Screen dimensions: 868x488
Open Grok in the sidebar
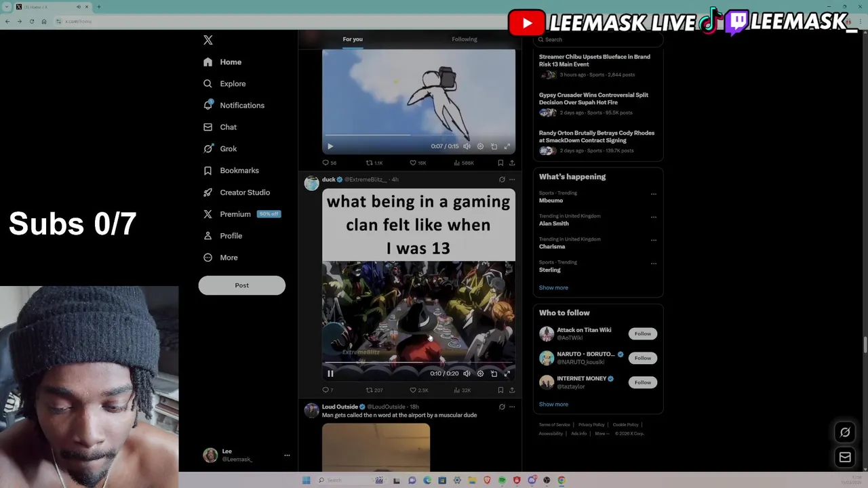[220, 148]
